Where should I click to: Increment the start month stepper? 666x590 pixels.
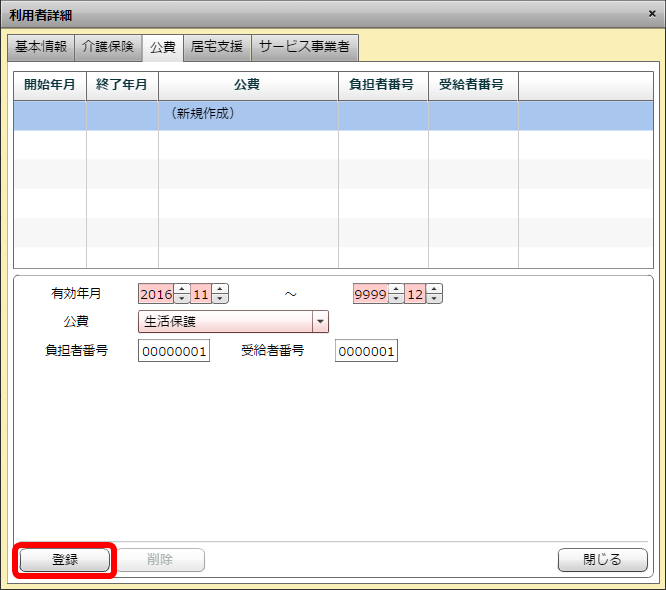pyautogui.click(x=221, y=289)
